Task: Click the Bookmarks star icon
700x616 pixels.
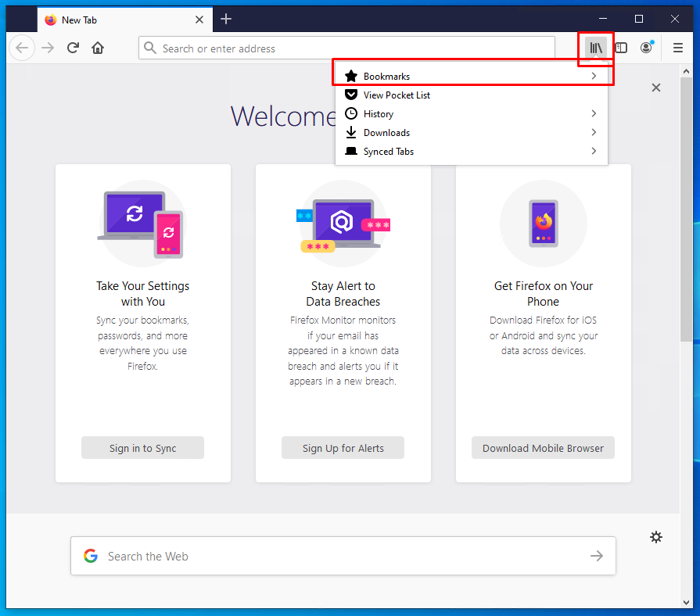Action: click(351, 77)
